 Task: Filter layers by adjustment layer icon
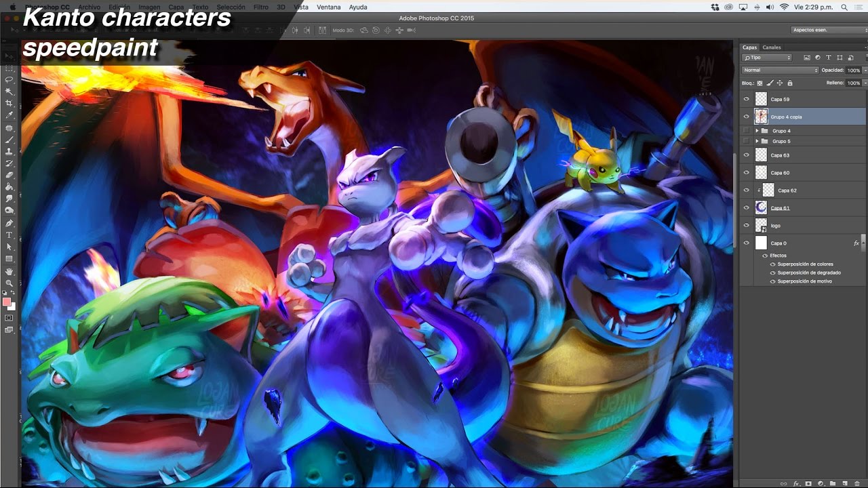pyautogui.click(x=818, y=58)
